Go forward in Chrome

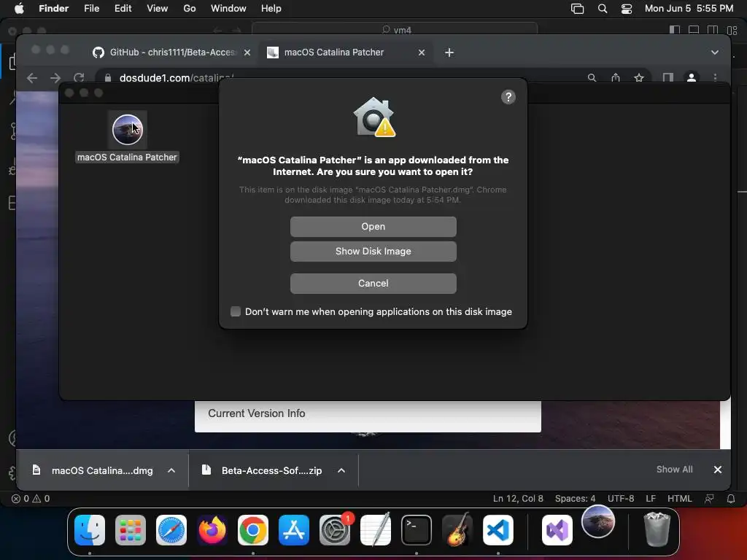click(x=55, y=77)
